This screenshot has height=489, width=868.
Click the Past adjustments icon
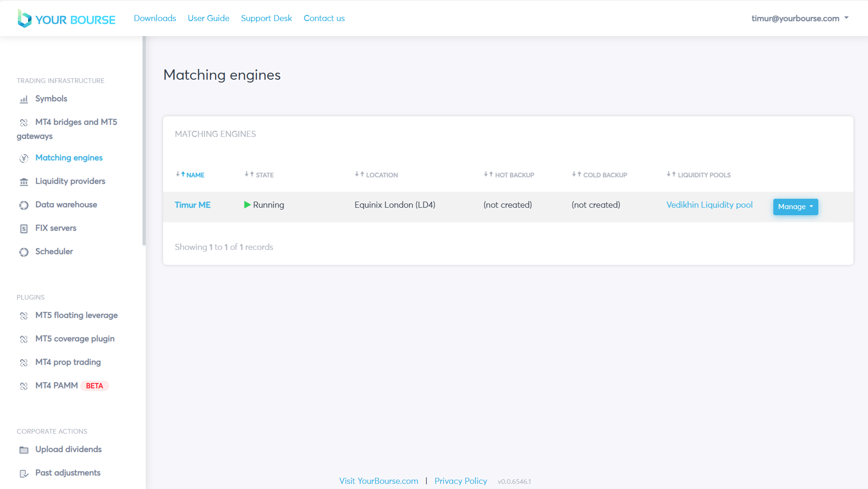click(24, 474)
